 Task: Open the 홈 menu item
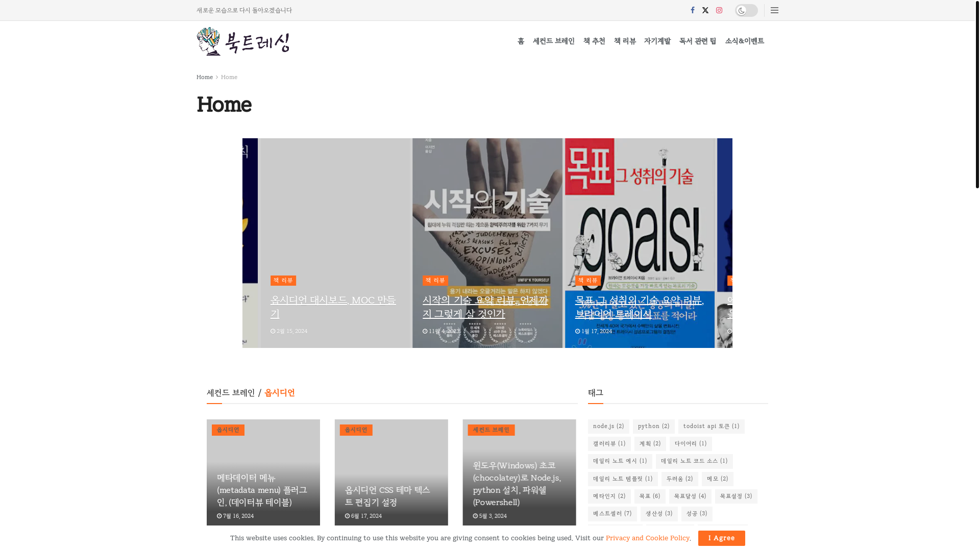pyautogui.click(x=521, y=41)
